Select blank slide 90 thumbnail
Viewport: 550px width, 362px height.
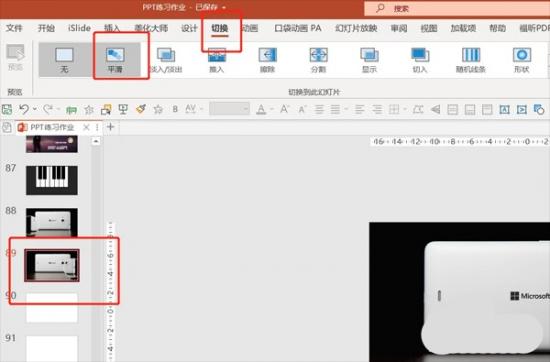[52, 308]
